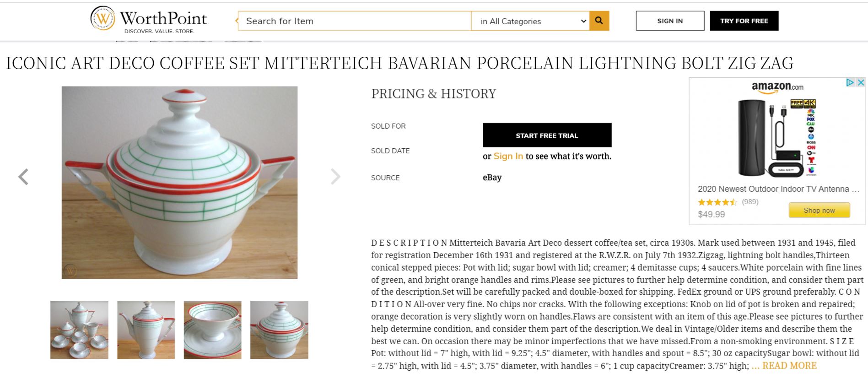Image resolution: width=868 pixels, height=379 pixels.
Task: Expand the full description via READ MORE
Action: (x=790, y=366)
